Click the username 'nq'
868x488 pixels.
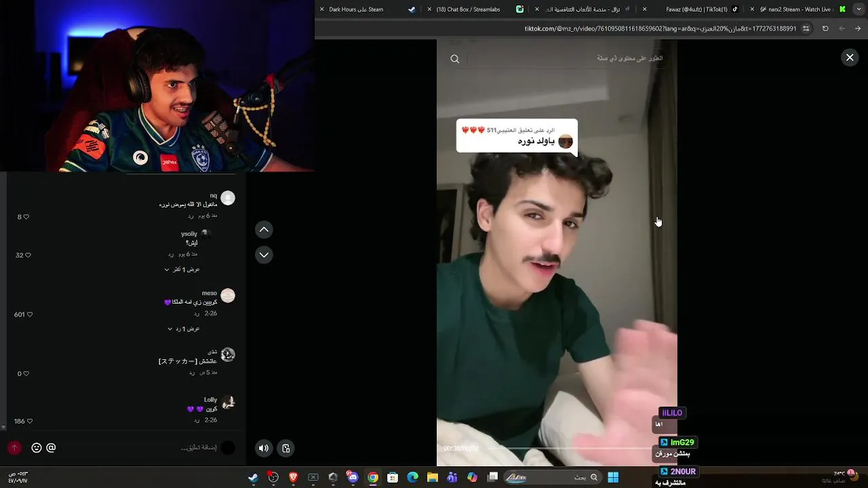coord(214,195)
